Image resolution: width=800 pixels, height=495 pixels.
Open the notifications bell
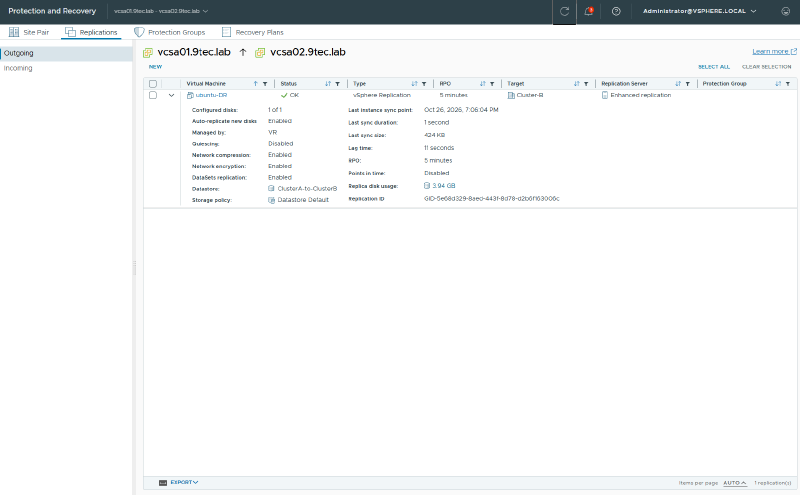tap(588, 11)
